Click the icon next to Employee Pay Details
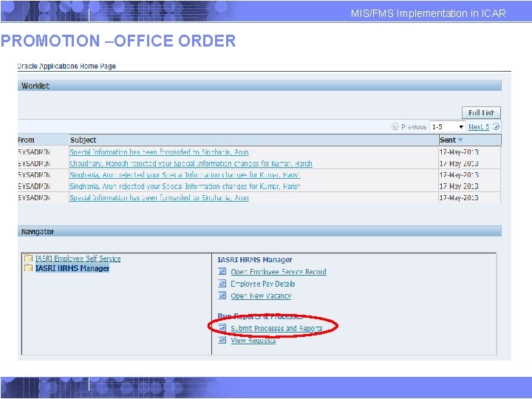This screenshot has width=532, height=399. coord(222,283)
